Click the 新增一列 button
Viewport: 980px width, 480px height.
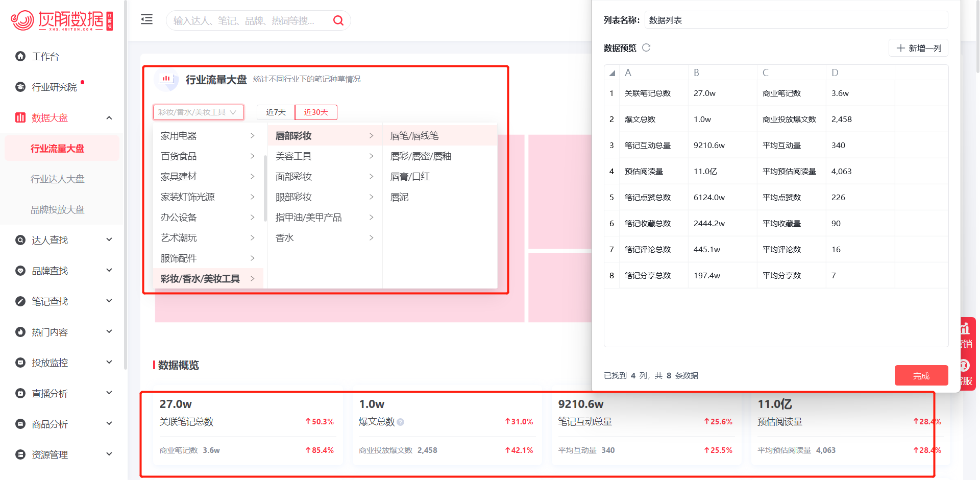pyautogui.click(x=919, y=48)
